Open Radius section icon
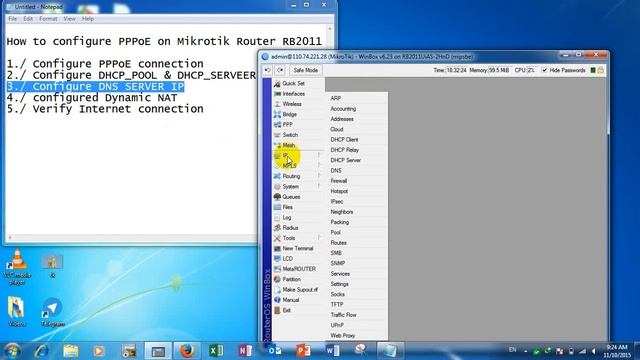Screen dimensions: 640x360 [277, 228]
